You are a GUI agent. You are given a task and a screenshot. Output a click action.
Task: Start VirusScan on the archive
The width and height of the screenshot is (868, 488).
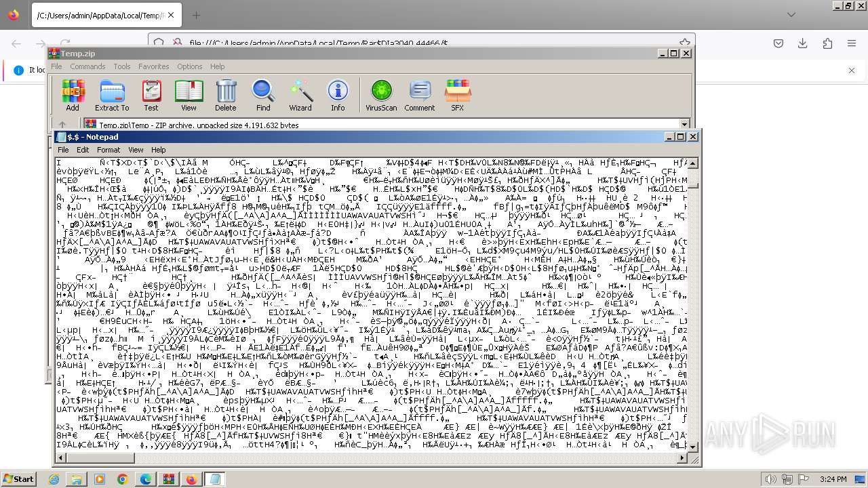[381, 95]
